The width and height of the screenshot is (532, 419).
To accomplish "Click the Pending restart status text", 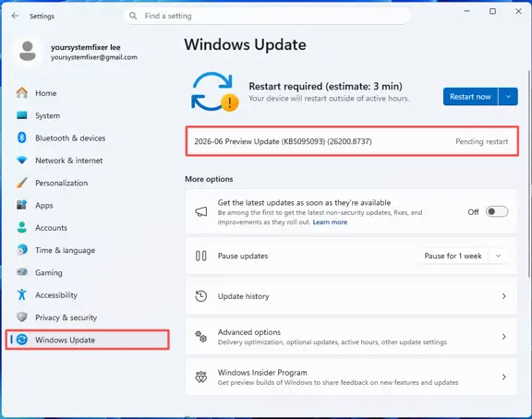I will [482, 141].
